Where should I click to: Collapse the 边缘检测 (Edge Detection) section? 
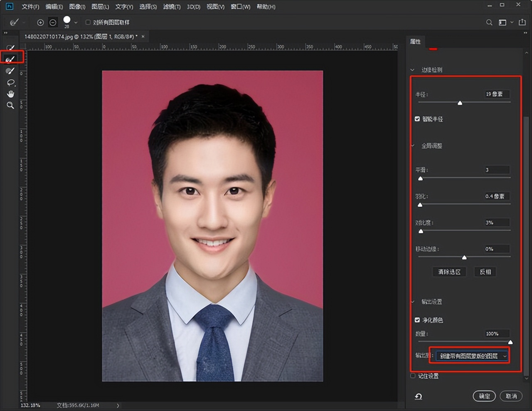[412, 69]
